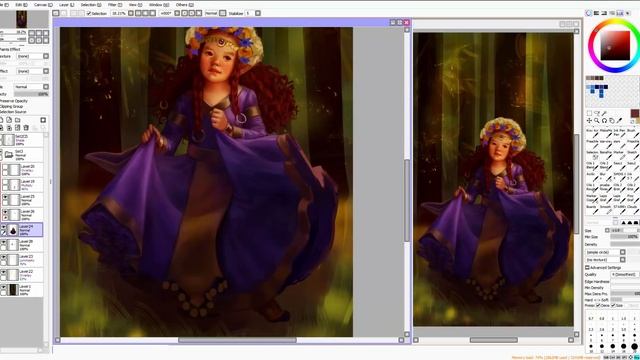This screenshot has width=640, height=360.
Task: Select the Clouds brush tool
Action: [632, 209]
